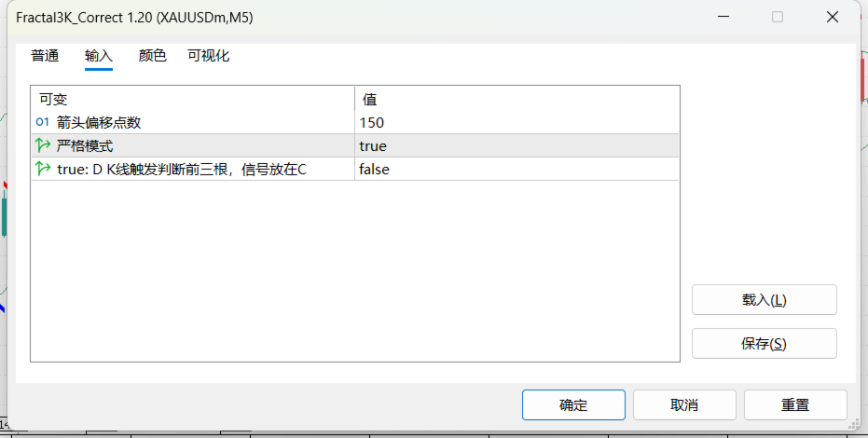This screenshot has height=438, width=868.
Task: Click the green arrow icon beside 严格模式
Action: click(43, 145)
